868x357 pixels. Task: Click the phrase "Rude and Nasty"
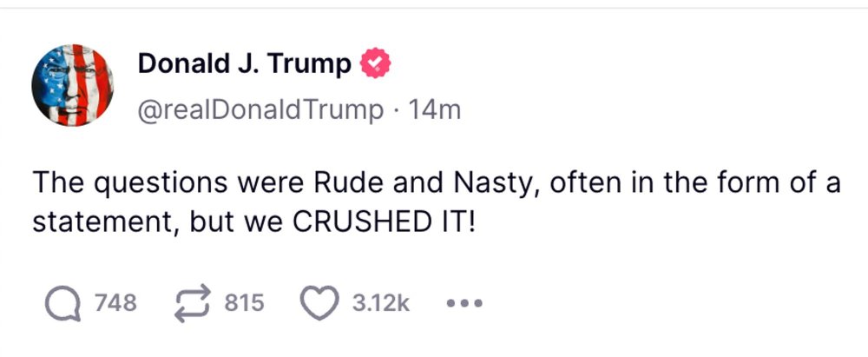(371, 184)
